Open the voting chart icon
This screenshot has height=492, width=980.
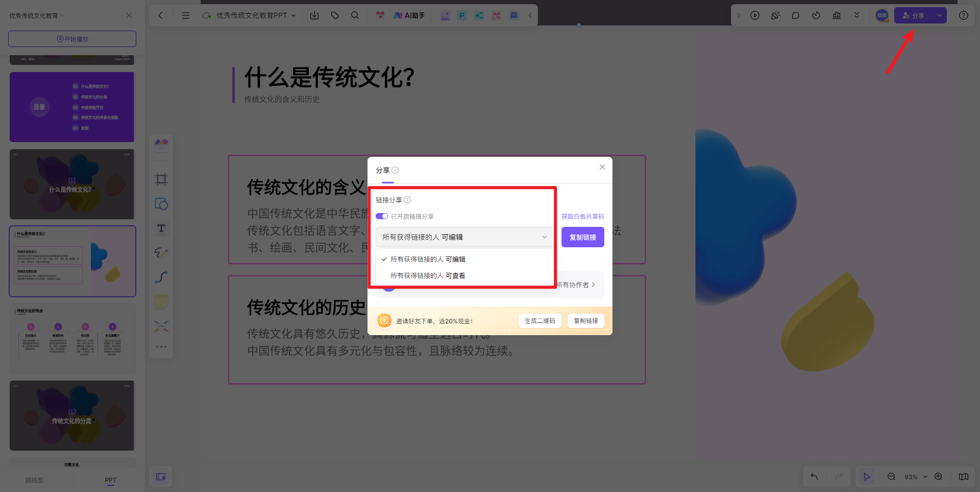pos(837,15)
